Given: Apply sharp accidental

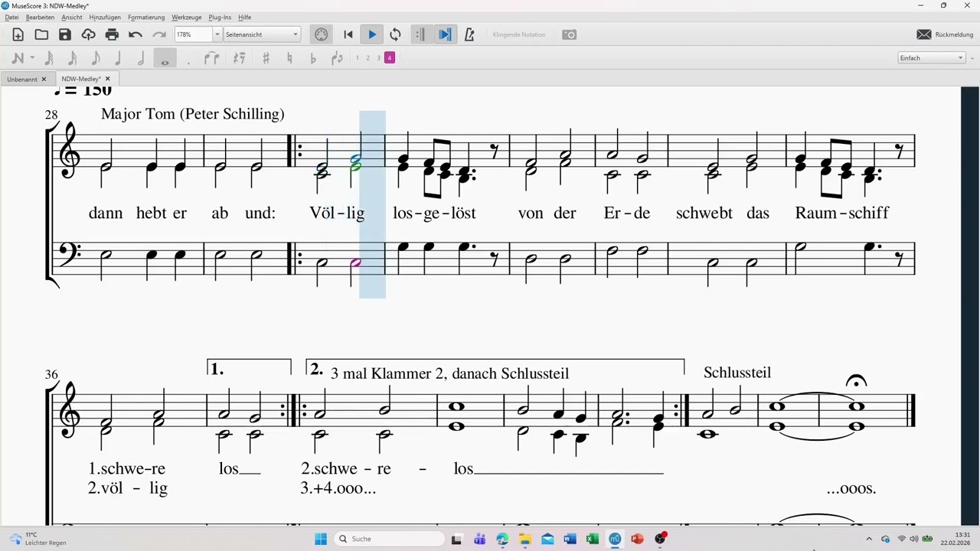Looking at the screenshot, I should coord(266,58).
